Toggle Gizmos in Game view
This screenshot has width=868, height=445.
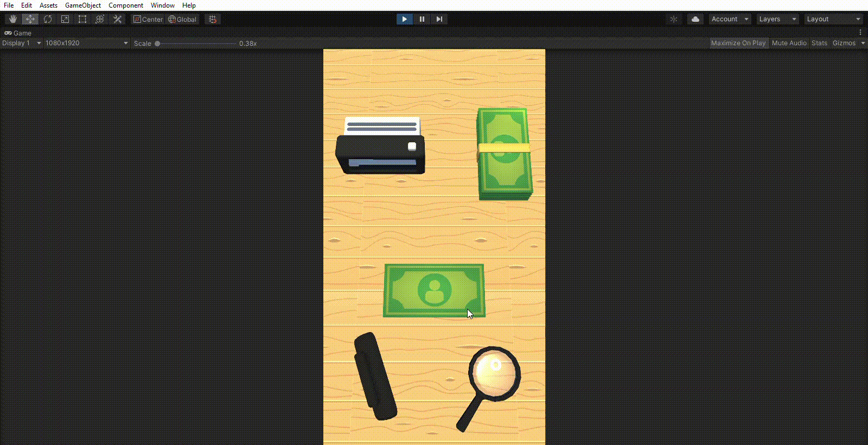[844, 43]
